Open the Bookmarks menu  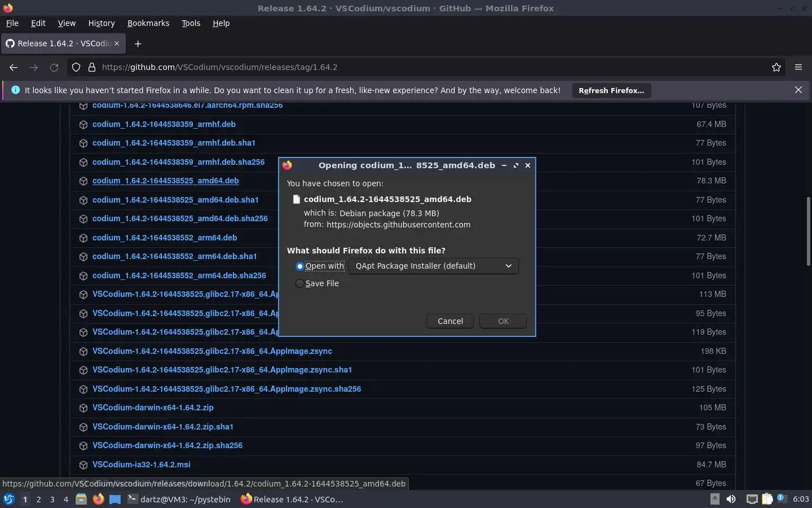(148, 23)
